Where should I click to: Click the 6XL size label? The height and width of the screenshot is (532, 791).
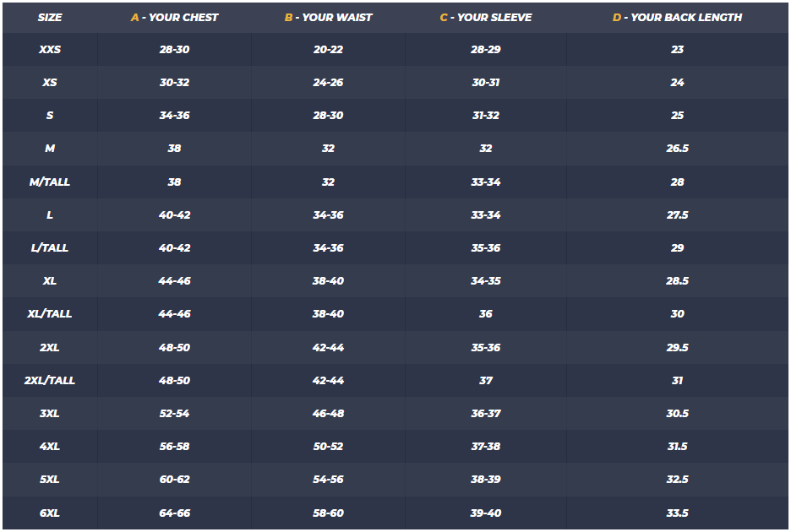50,513
